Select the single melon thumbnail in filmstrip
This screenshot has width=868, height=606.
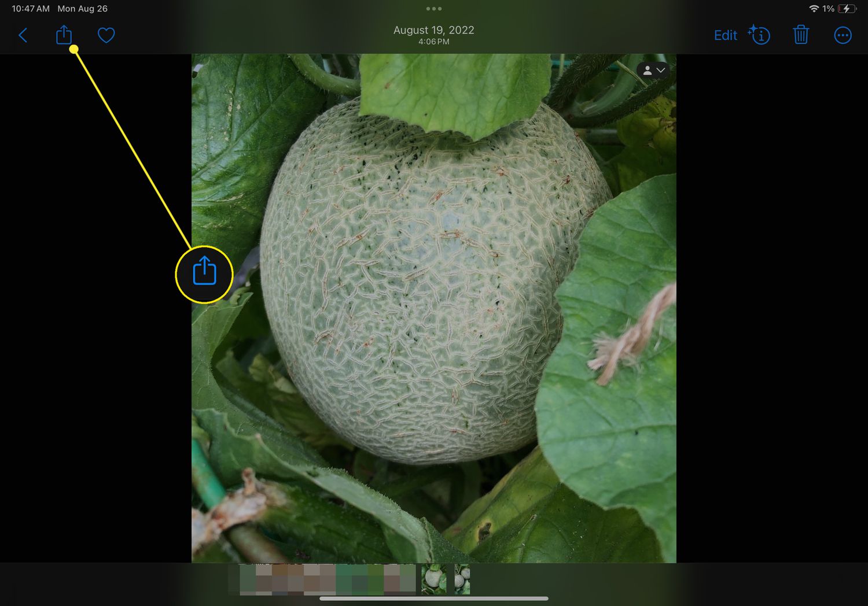pyautogui.click(x=433, y=579)
